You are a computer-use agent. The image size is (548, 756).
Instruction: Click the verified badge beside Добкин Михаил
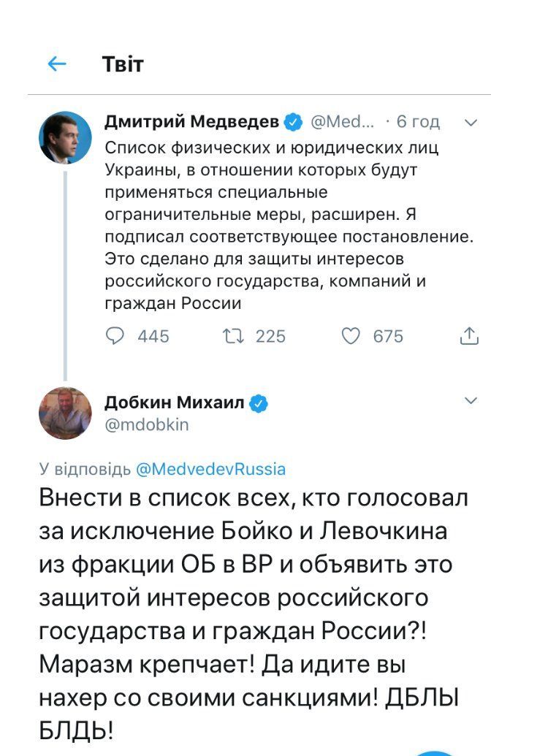(x=259, y=402)
